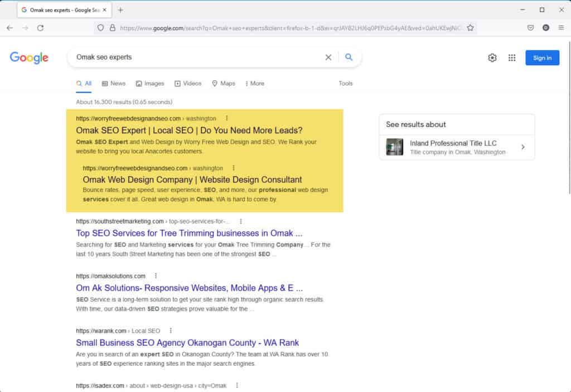Open options for Omak SEO Expert result
The image size is (571, 392).
(x=226, y=118)
